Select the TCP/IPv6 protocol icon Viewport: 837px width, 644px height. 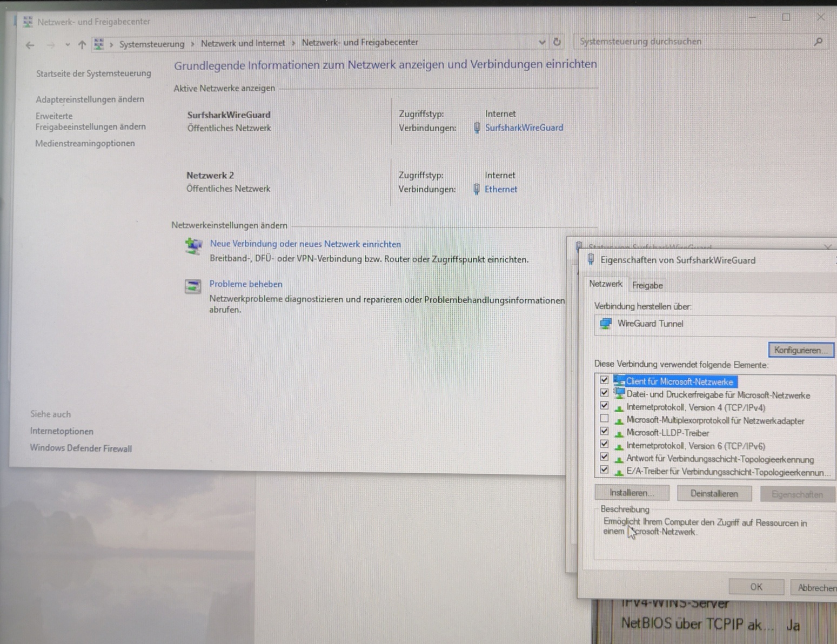click(619, 446)
